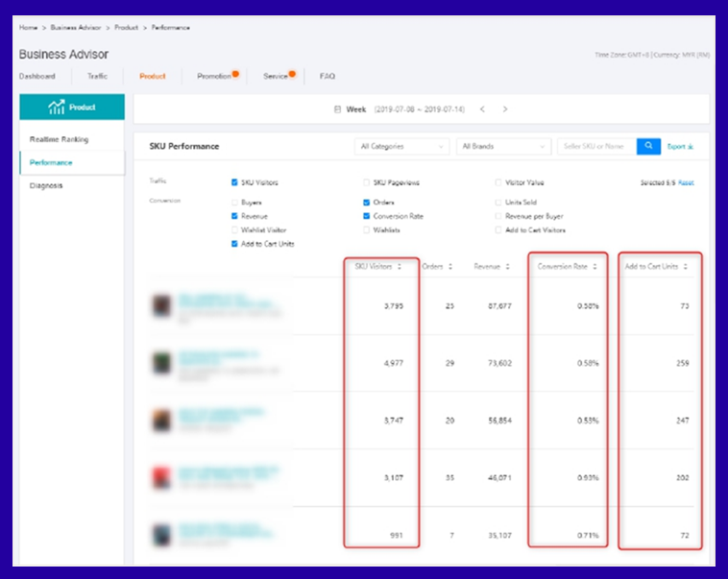The height and width of the screenshot is (579, 728).
Task: Sort by Revenue column arrows
Action: point(507,267)
